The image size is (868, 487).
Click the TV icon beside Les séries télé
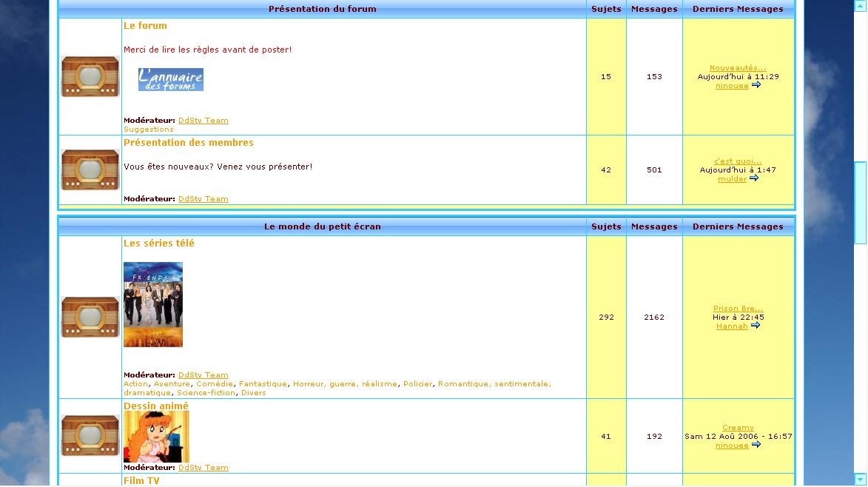coord(90,317)
